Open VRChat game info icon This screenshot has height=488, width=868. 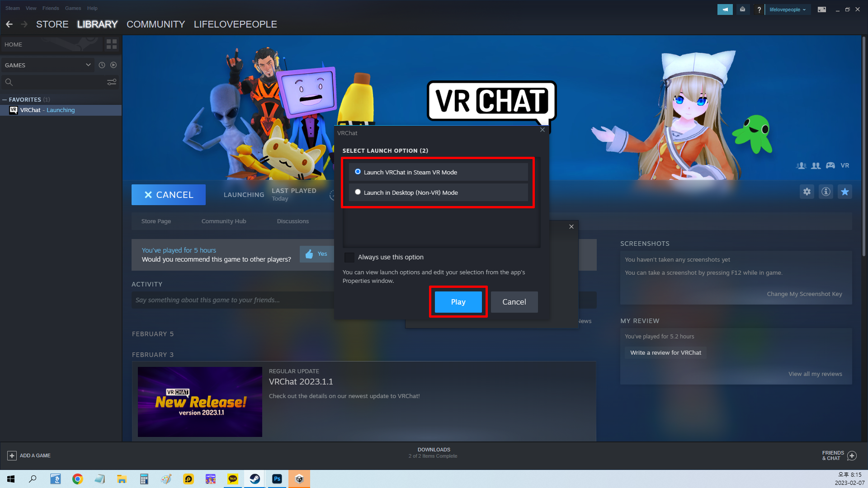[826, 192]
